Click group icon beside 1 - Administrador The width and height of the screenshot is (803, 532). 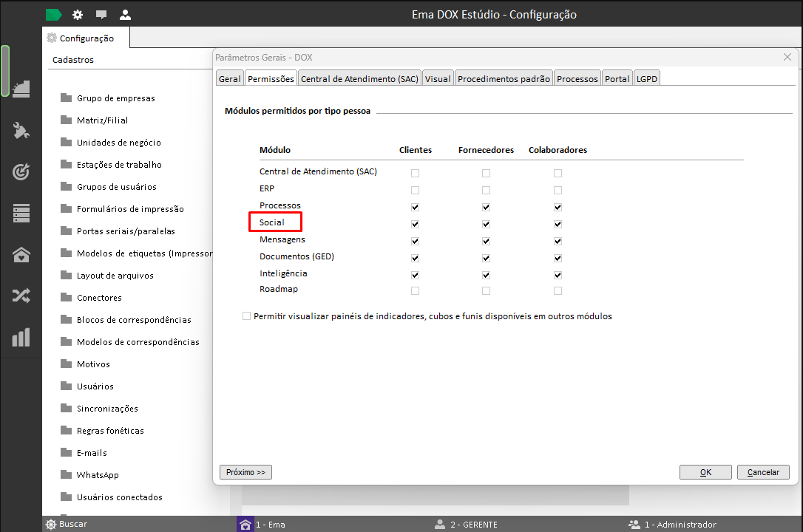click(x=634, y=525)
